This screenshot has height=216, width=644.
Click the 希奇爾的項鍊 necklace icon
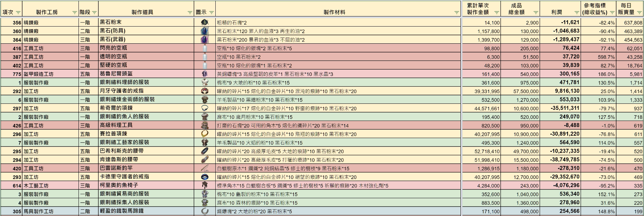pyautogui.click(x=205, y=108)
